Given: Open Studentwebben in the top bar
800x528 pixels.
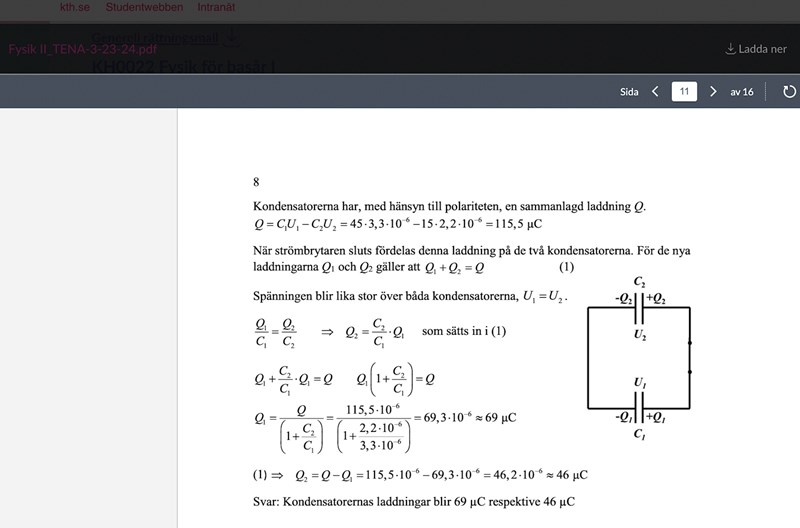Looking at the screenshot, I should pos(144,7).
